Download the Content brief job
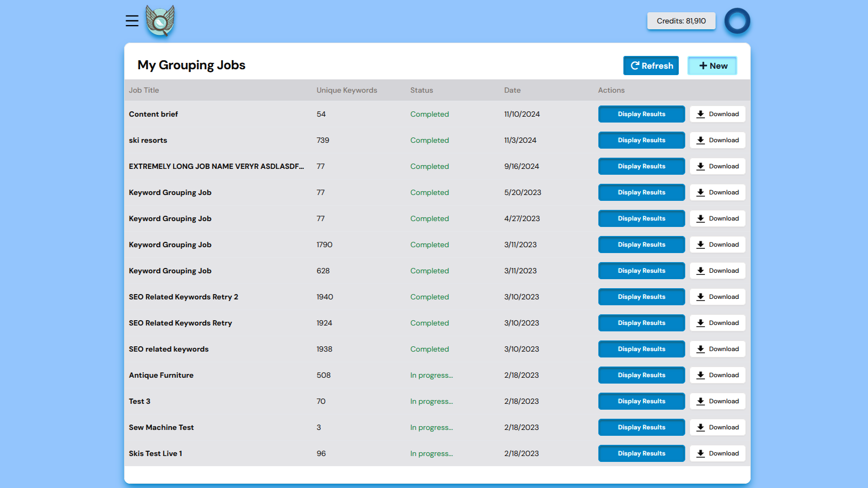 pos(717,114)
